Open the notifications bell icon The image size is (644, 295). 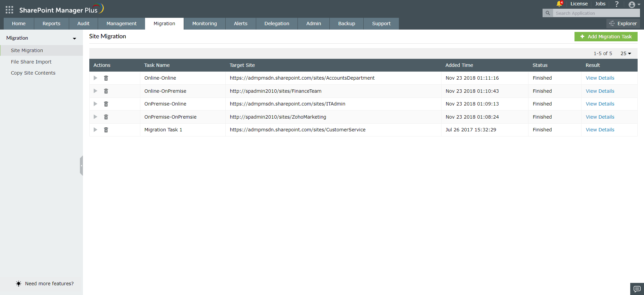[559, 4]
